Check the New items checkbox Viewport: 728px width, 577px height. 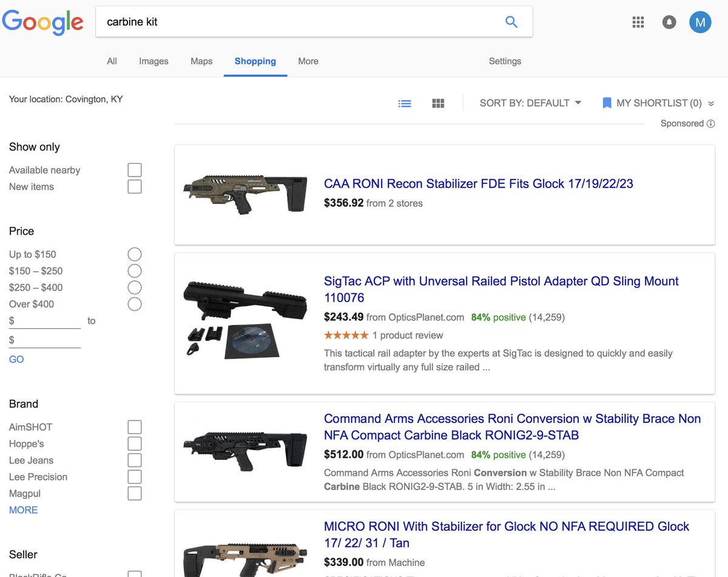pyautogui.click(x=135, y=186)
